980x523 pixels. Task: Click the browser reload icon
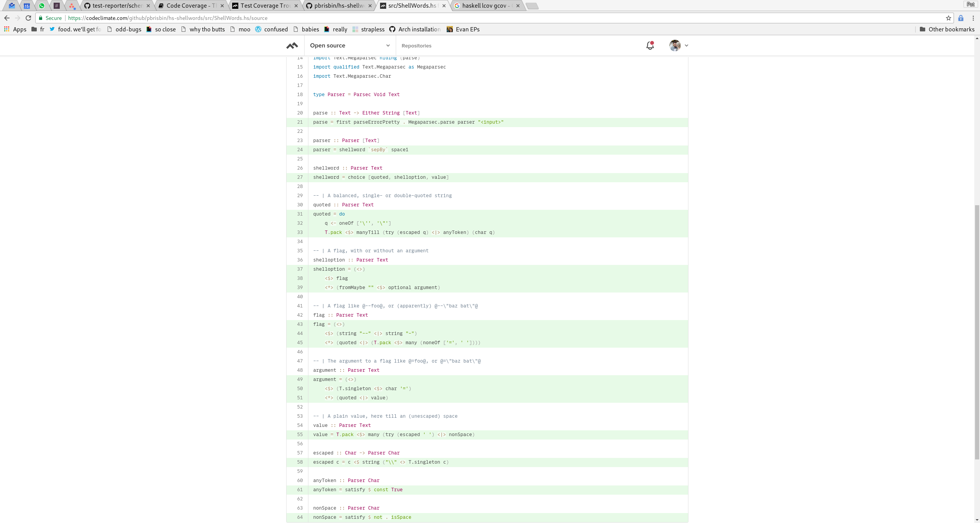[x=28, y=18]
